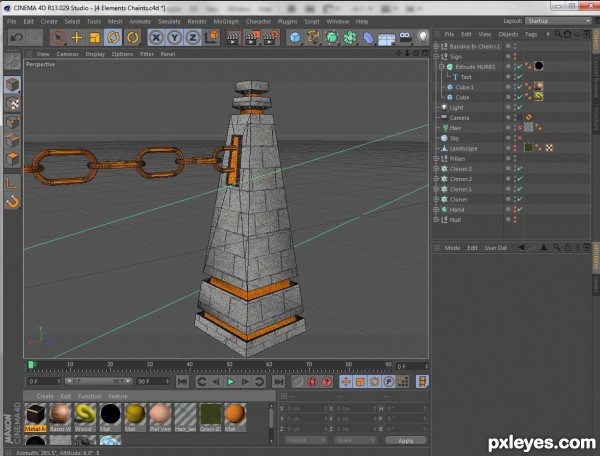Open the Material Manager Create menu
The image size is (600, 456).
(x=45, y=396)
